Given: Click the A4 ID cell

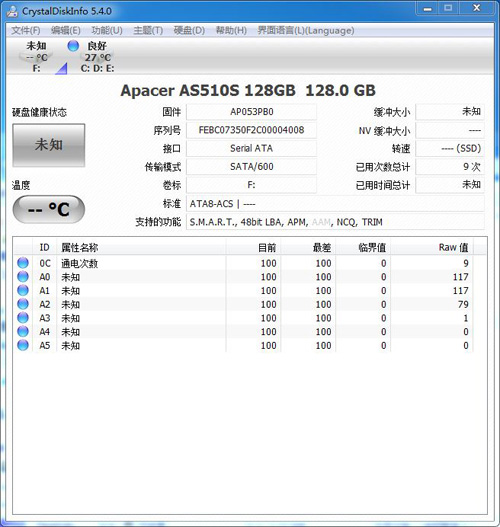Looking at the screenshot, I should click(45, 332).
